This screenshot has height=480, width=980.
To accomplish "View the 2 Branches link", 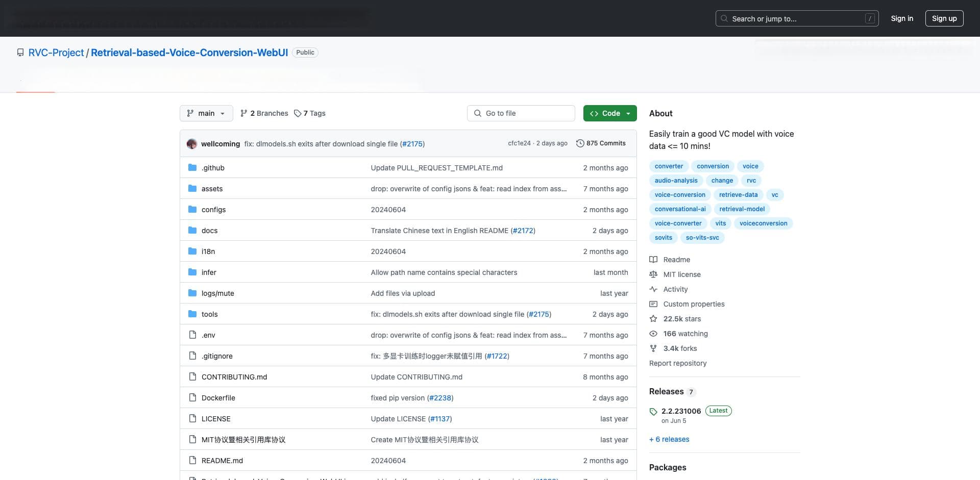I will coord(264,113).
